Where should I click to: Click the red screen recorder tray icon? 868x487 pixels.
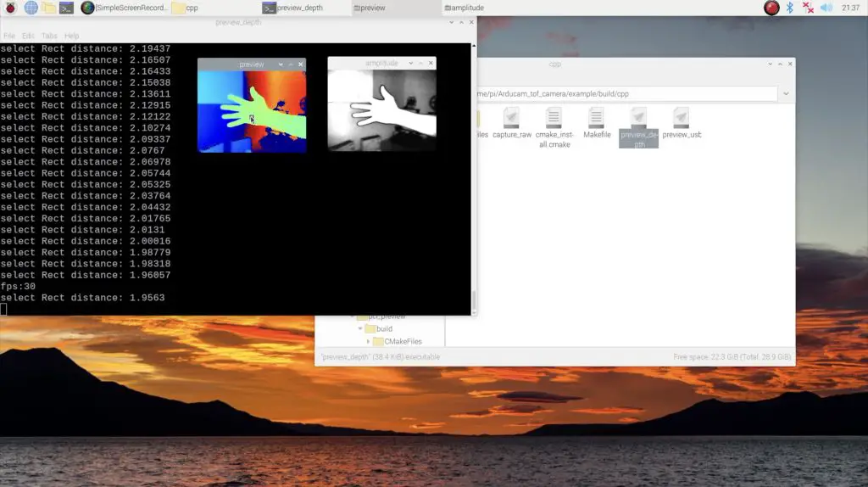771,8
